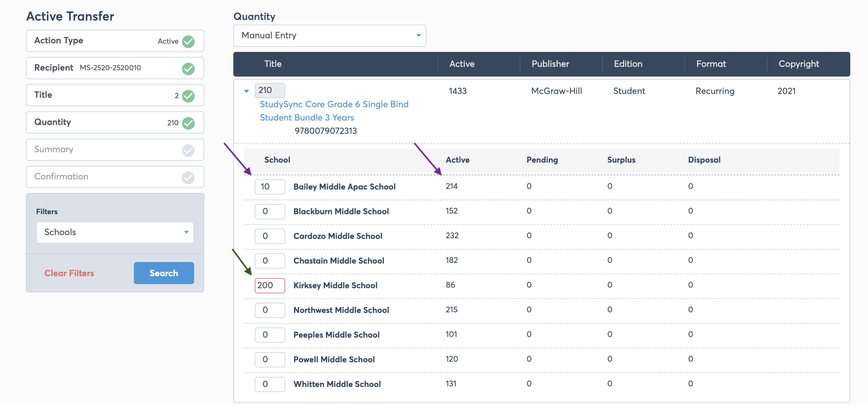Click the Title column header
Viewport: 868px width, 405px height.
point(273,64)
